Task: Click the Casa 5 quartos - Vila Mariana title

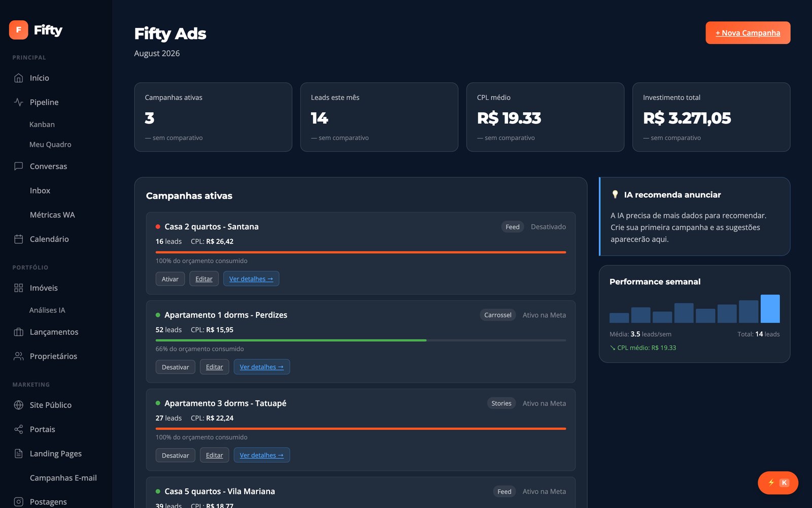Action: pyautogui.click(x=220, y=491)
